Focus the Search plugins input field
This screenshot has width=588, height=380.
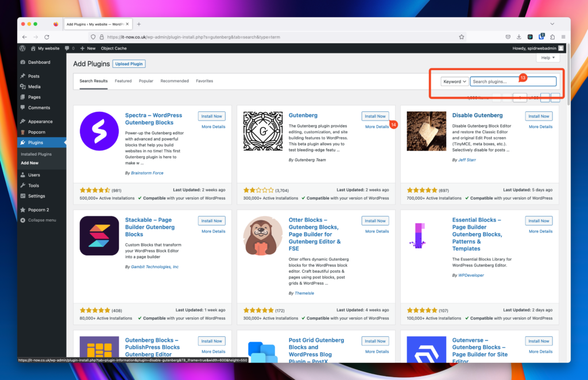tap(513, 82)
